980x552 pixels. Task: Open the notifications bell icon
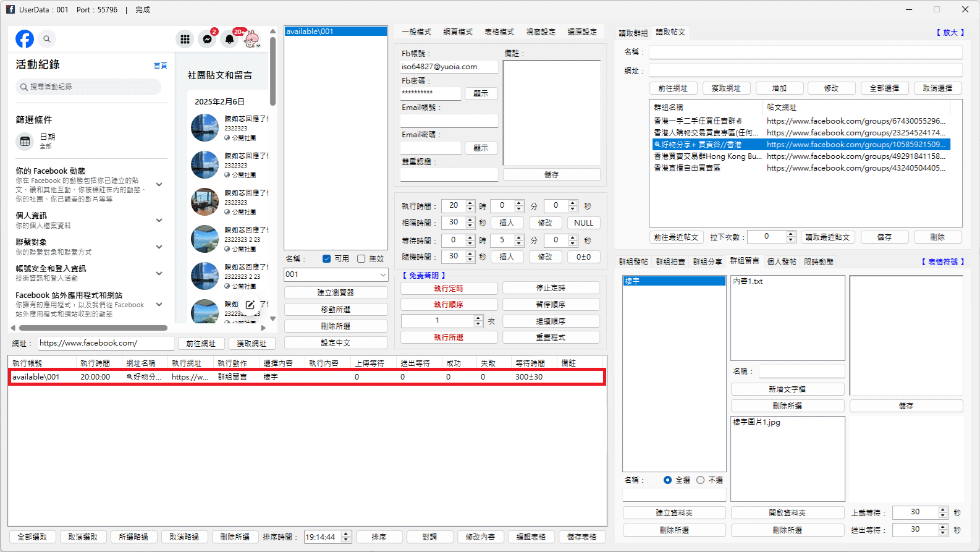pos(230,39)
